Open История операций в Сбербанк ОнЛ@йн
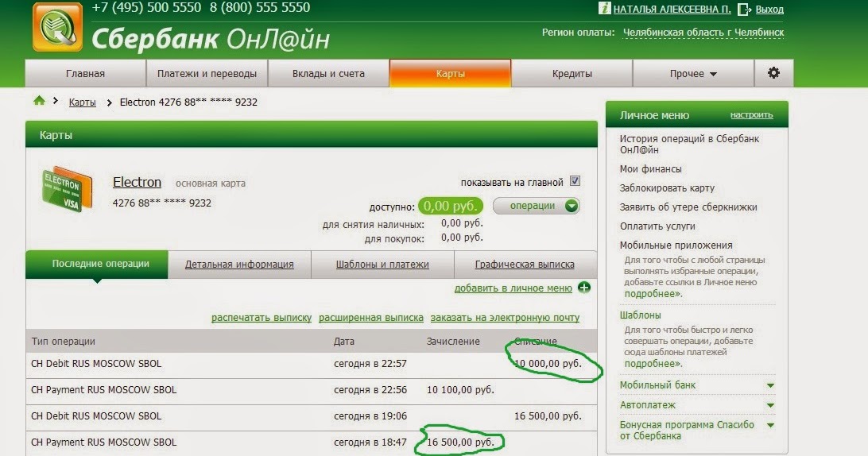The image size is (868, 456). coord(689,144)
